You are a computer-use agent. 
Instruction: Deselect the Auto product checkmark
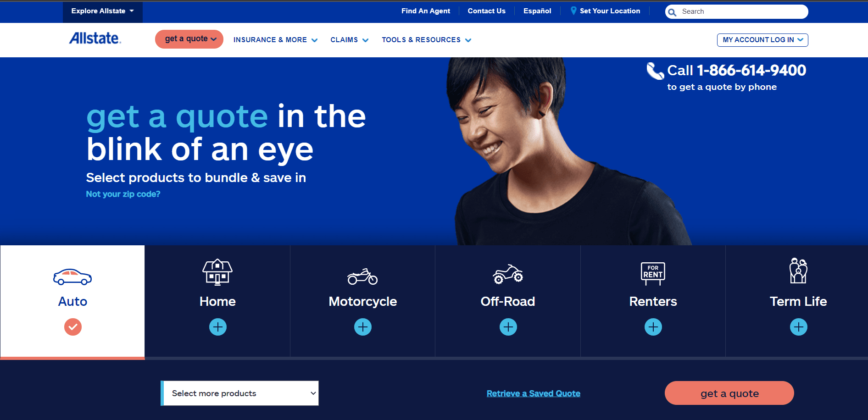73,327
